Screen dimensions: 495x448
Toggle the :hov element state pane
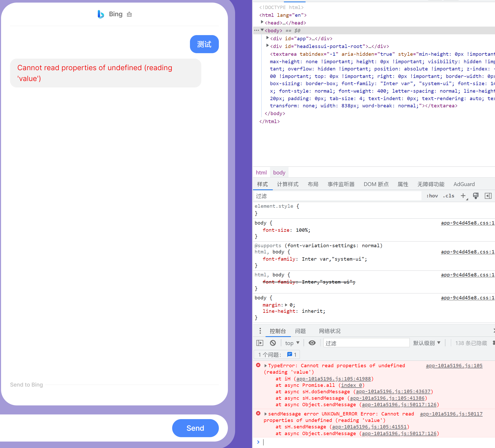click(432, 196)
